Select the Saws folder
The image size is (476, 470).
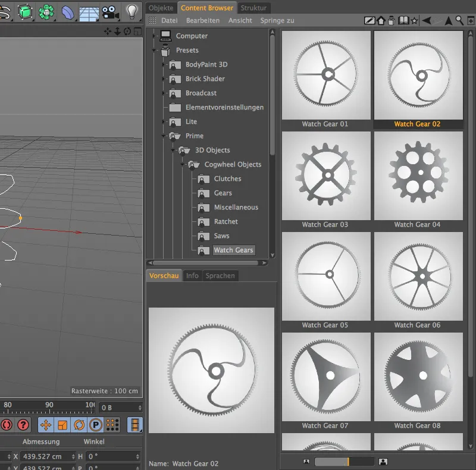(x=221, y=236)
